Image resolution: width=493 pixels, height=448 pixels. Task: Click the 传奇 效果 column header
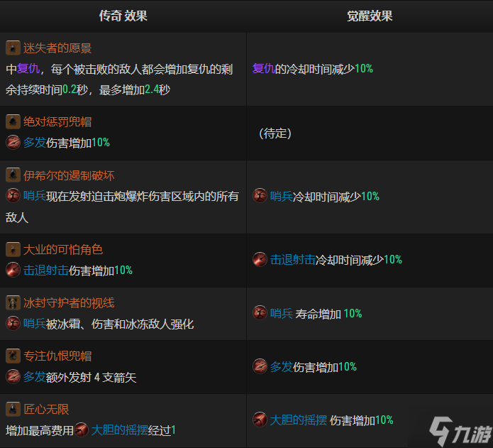click(x=123, y=16)
